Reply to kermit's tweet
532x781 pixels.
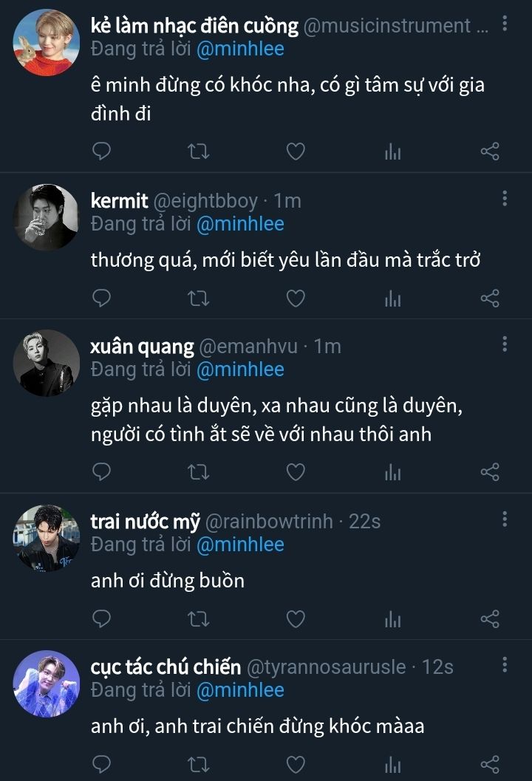(x=101, y=298)
